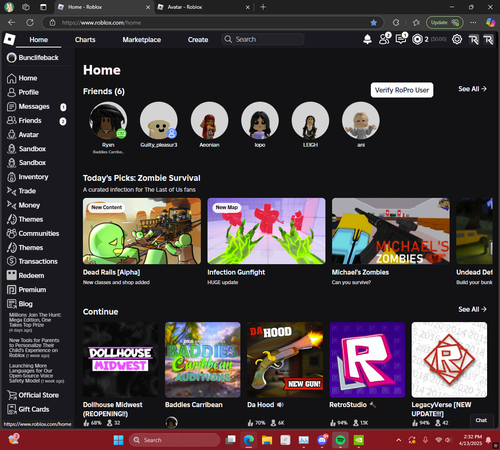Open Profile from the sidebar
Image resolution: width=500 pixels, height=450 pixels.
point(23,92)
